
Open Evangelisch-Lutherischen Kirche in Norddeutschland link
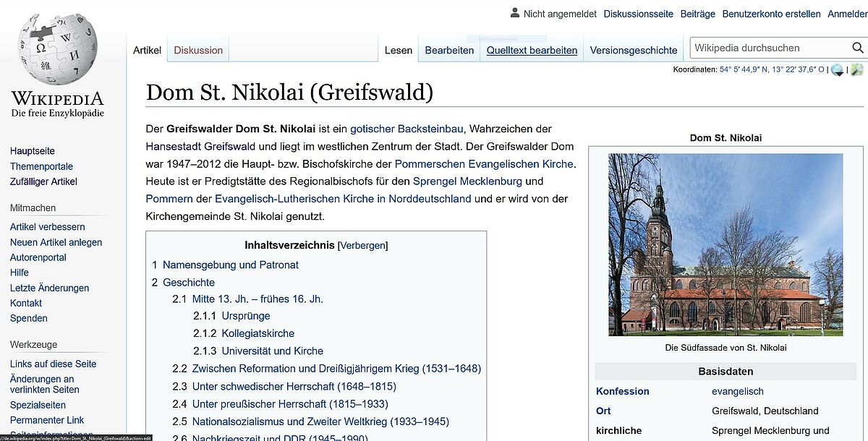click(343, 199)
